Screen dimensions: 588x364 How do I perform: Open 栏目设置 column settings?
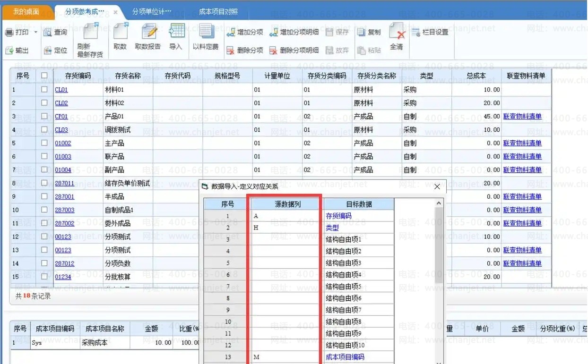(415, 33)
